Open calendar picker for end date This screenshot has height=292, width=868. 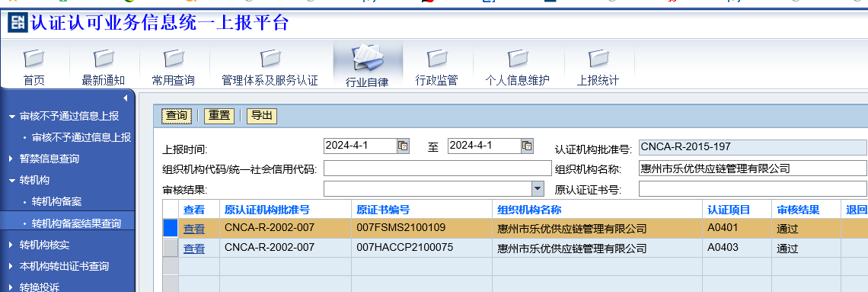point(527,146)
